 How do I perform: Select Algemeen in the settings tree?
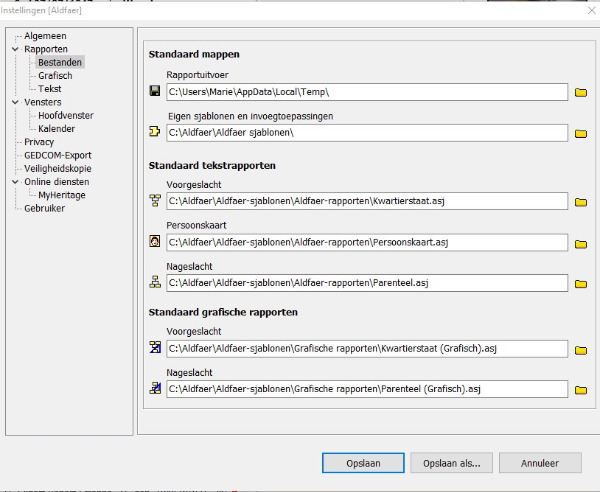point(46,35)
